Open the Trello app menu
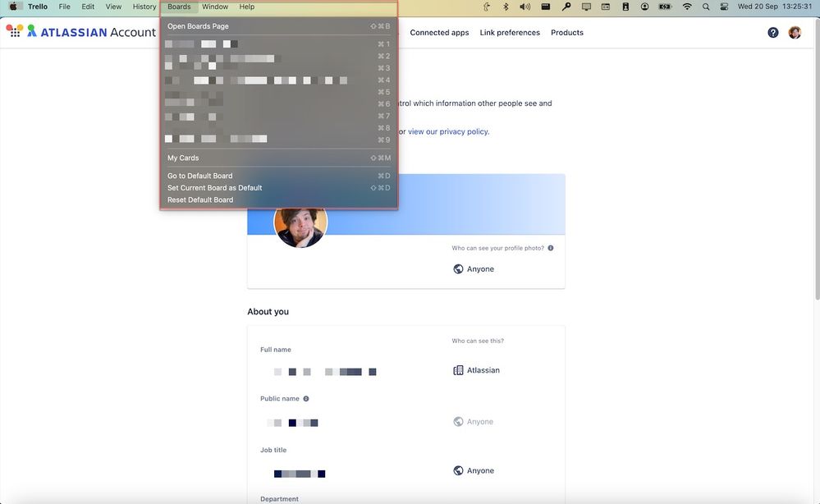Image resolution: width=820 pixels, height=504 pixels. pyautogui.click(x=38, y=7)
